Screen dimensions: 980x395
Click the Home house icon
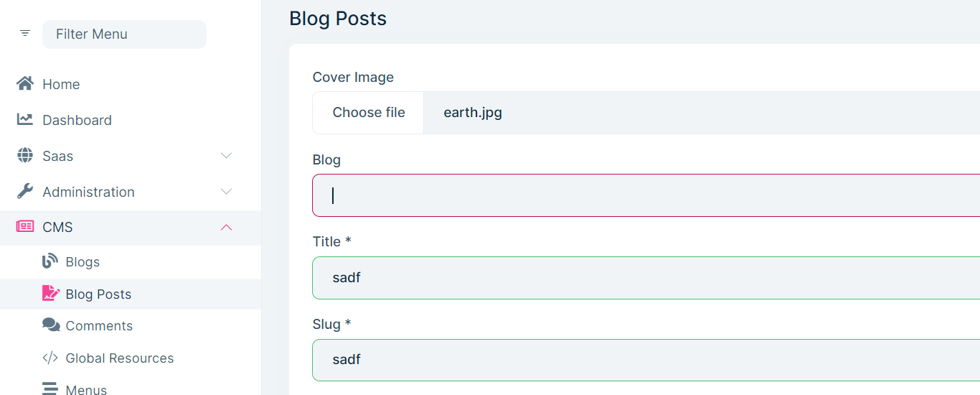[x=25, y=84]
